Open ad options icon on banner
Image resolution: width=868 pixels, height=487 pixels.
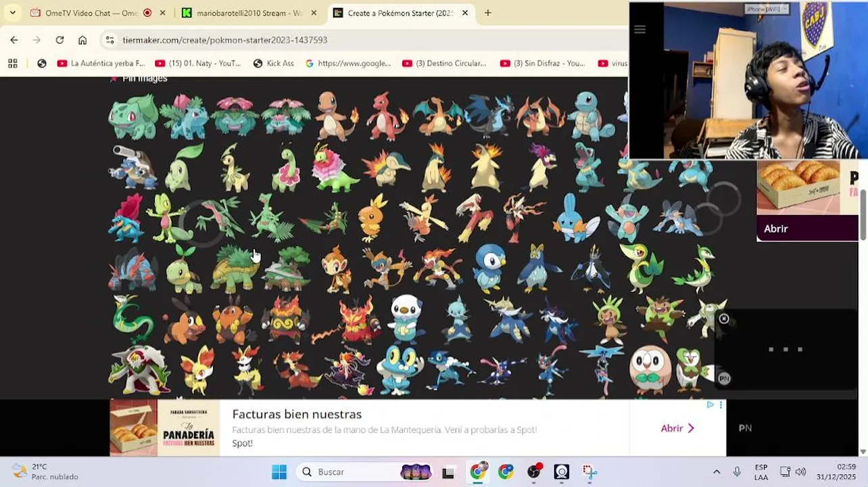coord(721,404)
